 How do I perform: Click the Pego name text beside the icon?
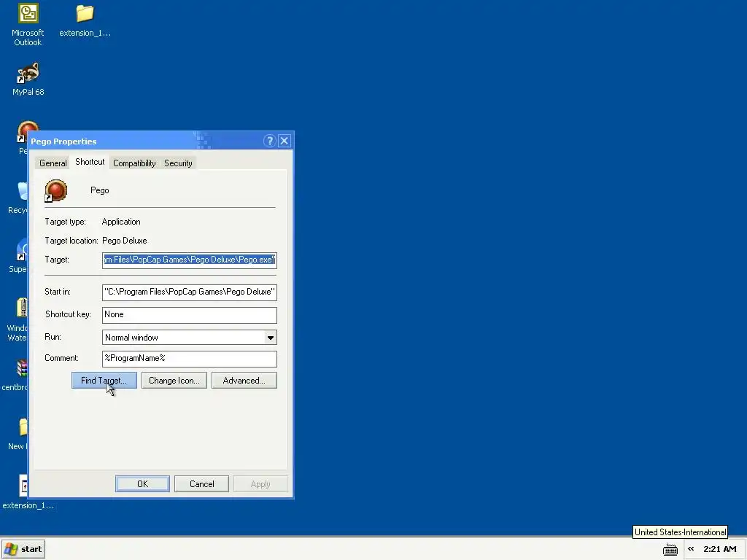(x=99, y=190)
